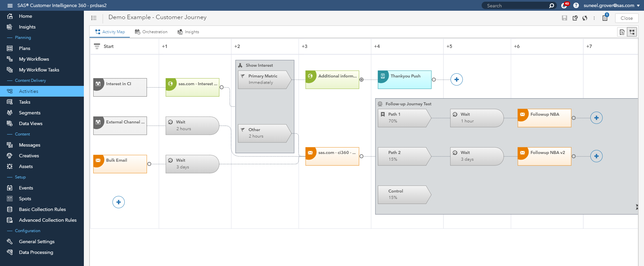The image size is (644, 266).
Task: Click the search magnifier icon
Action: point(551,5)
